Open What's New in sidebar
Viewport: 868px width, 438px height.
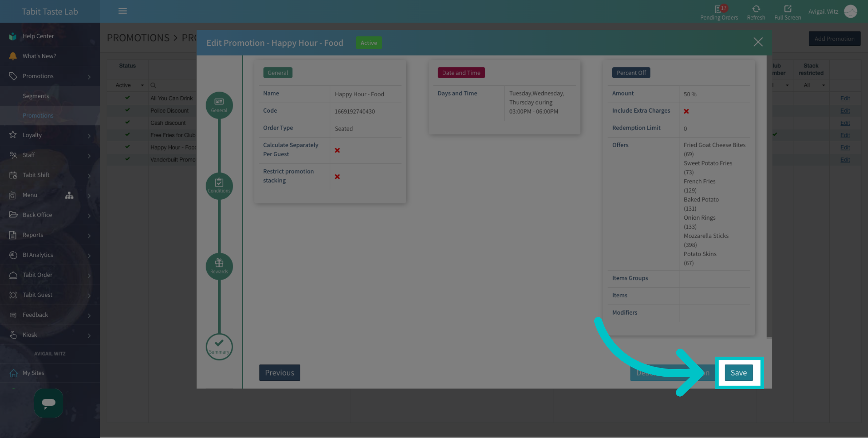[x=50, y=56]
